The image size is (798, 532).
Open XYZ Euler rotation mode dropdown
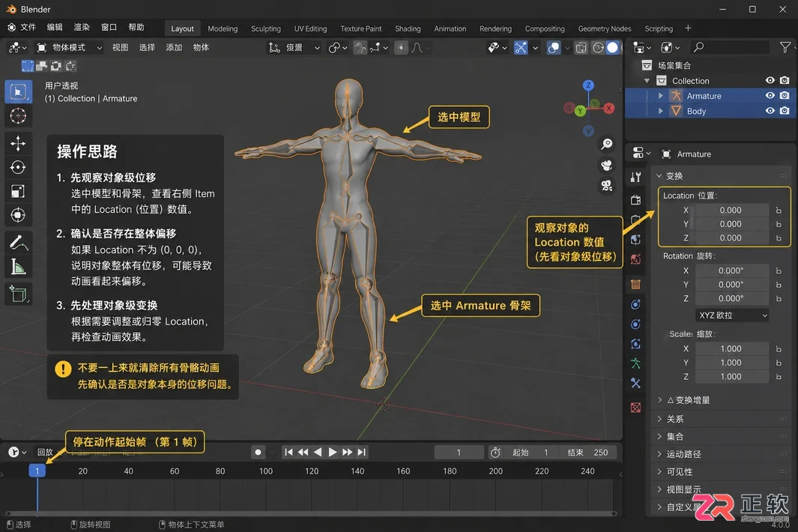732,315
